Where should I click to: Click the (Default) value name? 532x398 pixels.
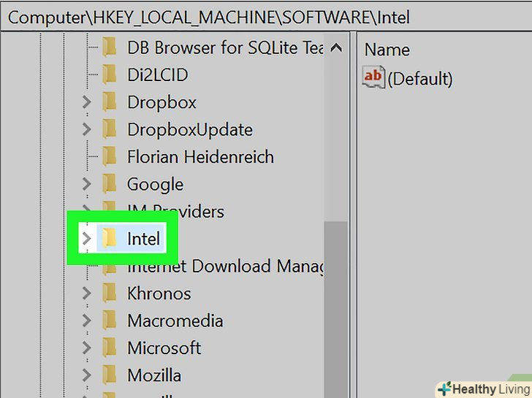[x=419, y=79]
